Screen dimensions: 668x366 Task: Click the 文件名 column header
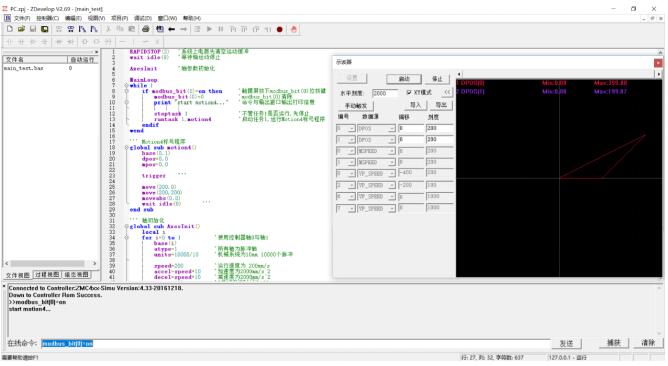click(x=35, y=60)
